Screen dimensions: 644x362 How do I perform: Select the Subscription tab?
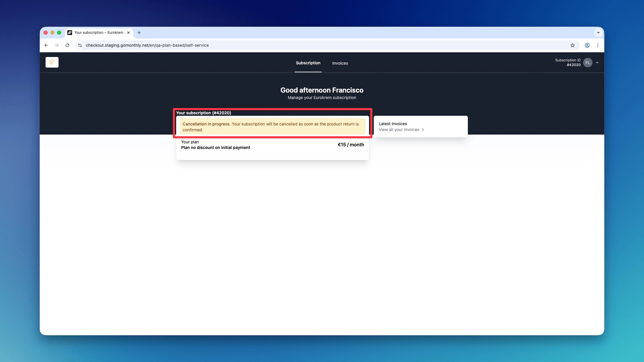pyautogui.click(x=308, y=63)
